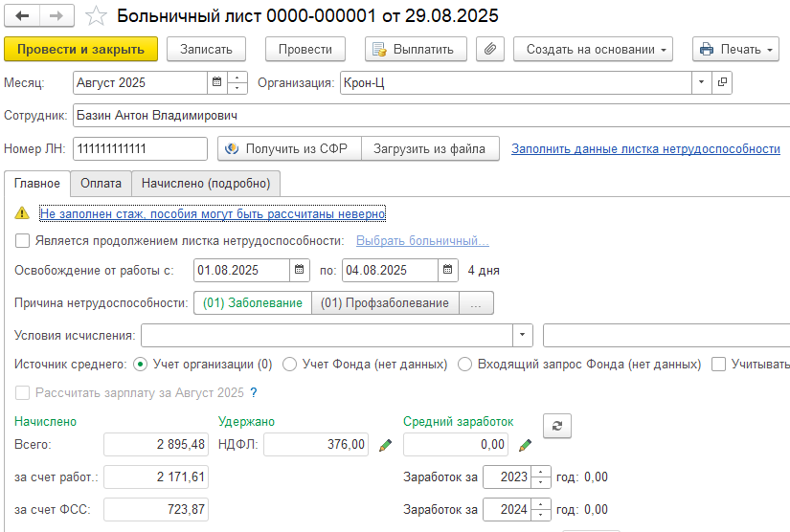Viewport: 790px width, 532px height.
Task: Click the Номер ЛН input field
Action: tap(140, 149)
